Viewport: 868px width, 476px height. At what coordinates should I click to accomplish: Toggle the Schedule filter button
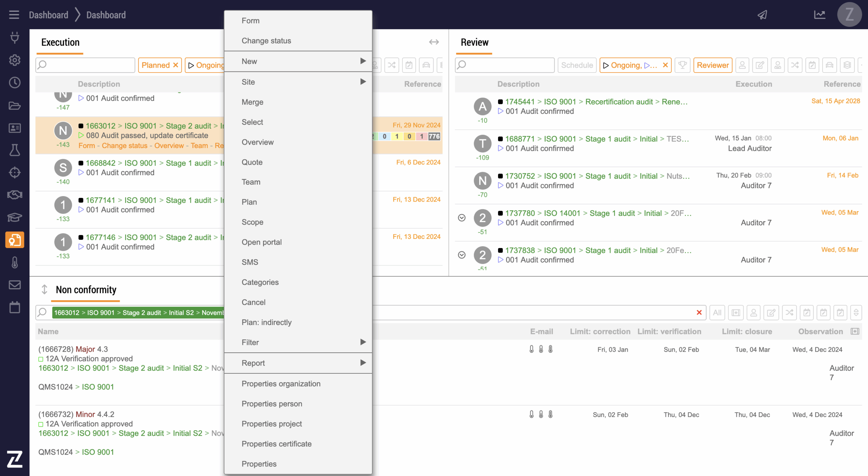(577, 65)
